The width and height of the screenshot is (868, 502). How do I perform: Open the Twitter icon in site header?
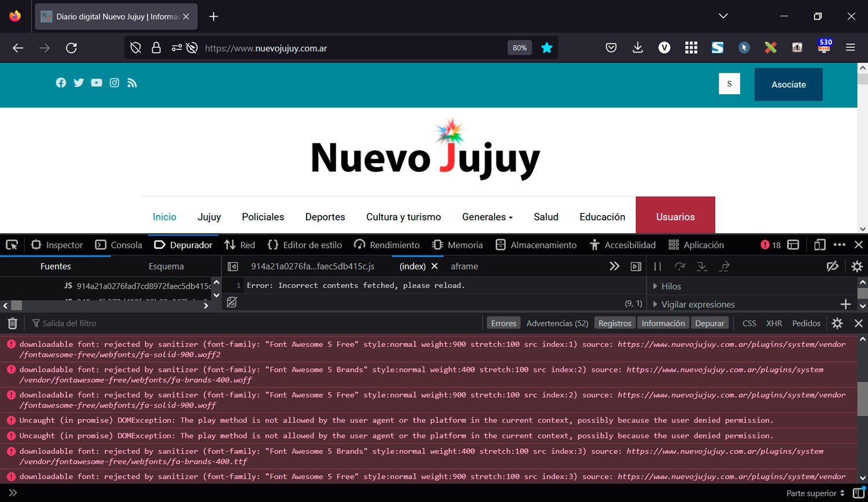coord(79,83)
